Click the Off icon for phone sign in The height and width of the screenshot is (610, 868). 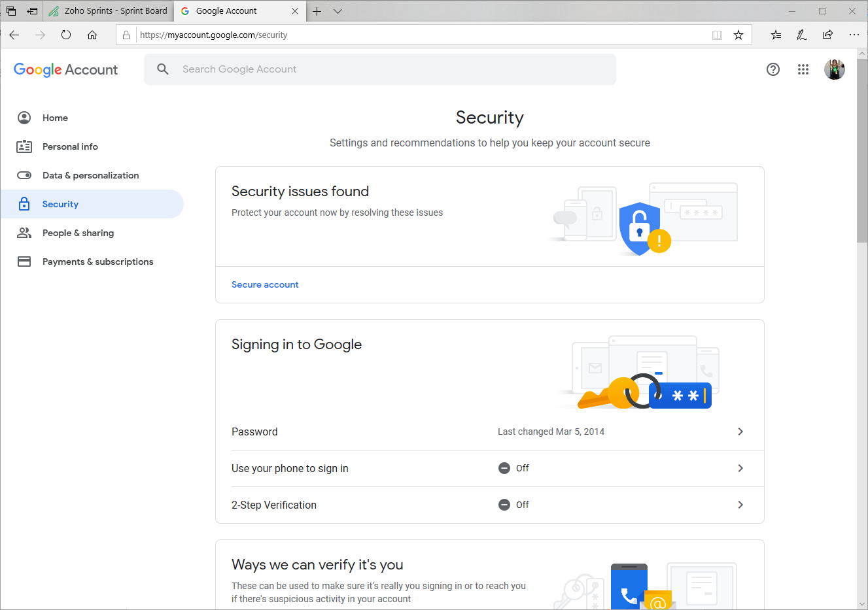tap(504, 468)
